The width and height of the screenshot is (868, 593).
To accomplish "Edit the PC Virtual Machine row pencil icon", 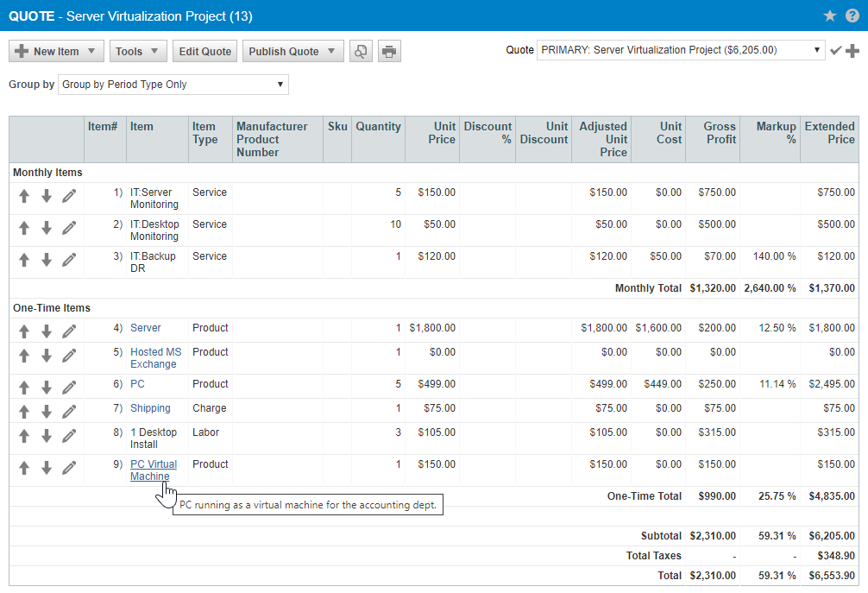I will pyautogui.click(x=68, y=468).
